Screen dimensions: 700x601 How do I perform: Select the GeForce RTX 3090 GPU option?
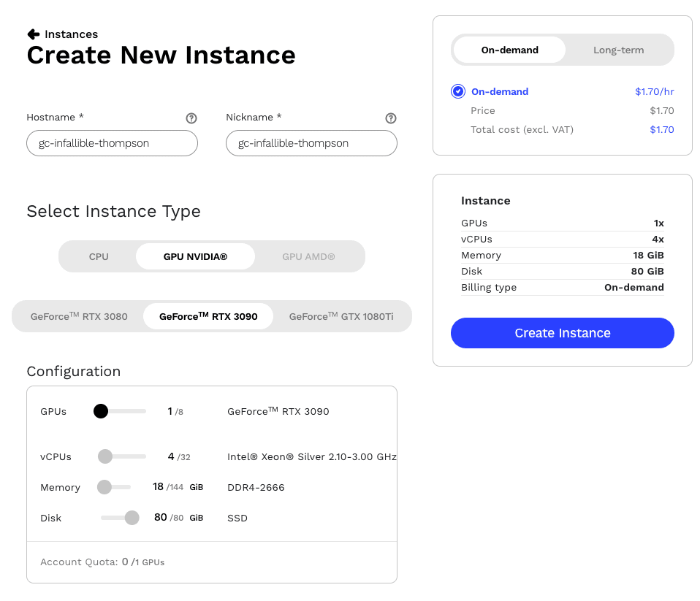pyautogui.click(x=208, y=315)
